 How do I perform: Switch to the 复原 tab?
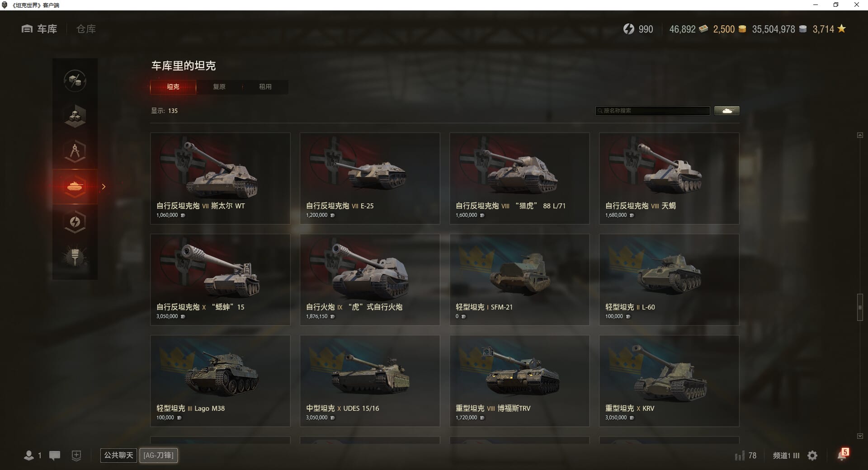pyautogui.click(x=219, y=87)
